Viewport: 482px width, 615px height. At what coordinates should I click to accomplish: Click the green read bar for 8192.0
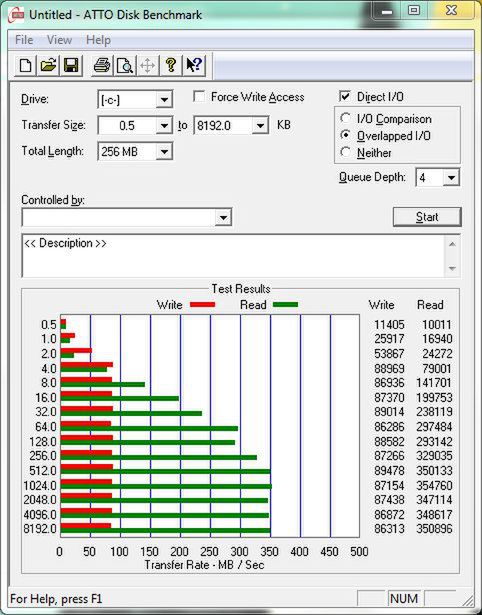click(166, 531)
